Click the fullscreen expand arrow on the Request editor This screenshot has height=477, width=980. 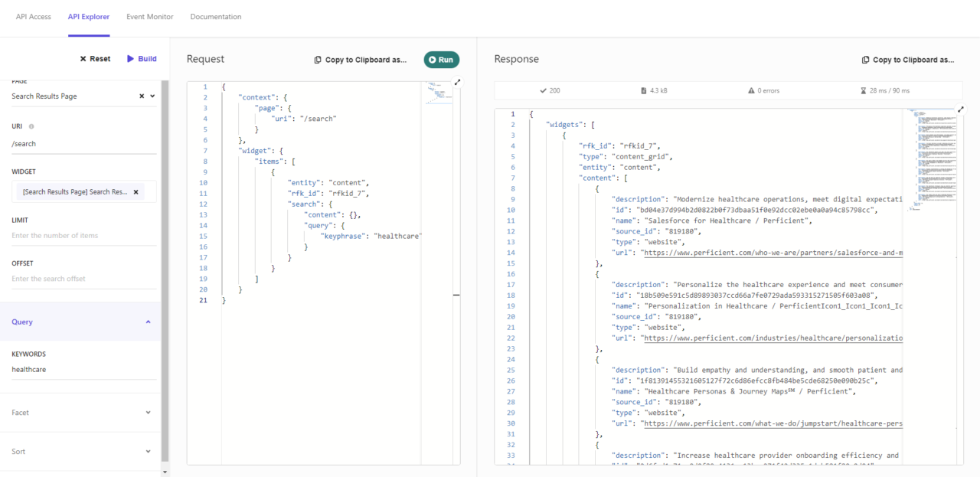[458, 81]
